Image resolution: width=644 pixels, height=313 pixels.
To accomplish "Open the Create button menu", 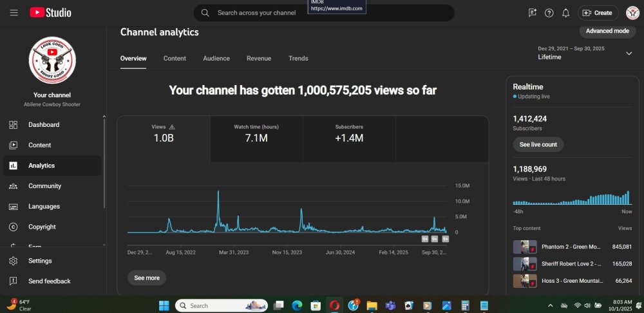I will point(597,13).
